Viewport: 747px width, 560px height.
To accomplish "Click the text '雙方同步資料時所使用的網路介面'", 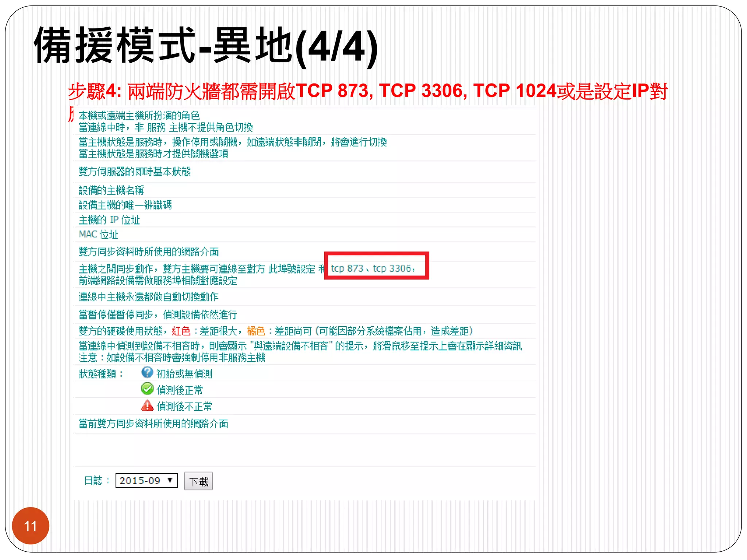I will pyautogui.click(x=149, y=252).
